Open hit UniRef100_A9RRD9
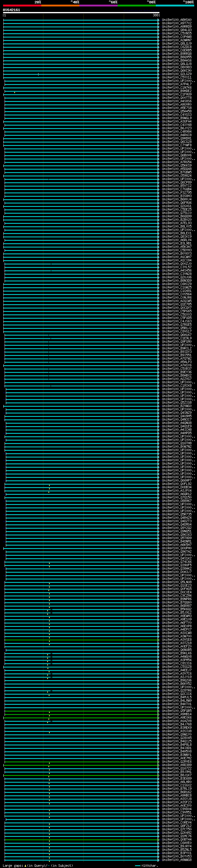Viewport: 197px width, 868px height. coord(177,26)
